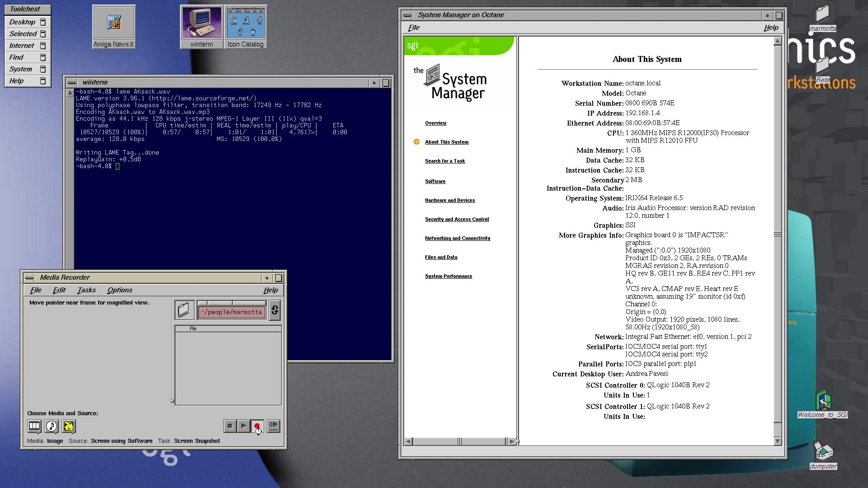868x488 pixels.
Task: Open the Search for a Task link
Action: pyautogui.click(x=445, y=161)
